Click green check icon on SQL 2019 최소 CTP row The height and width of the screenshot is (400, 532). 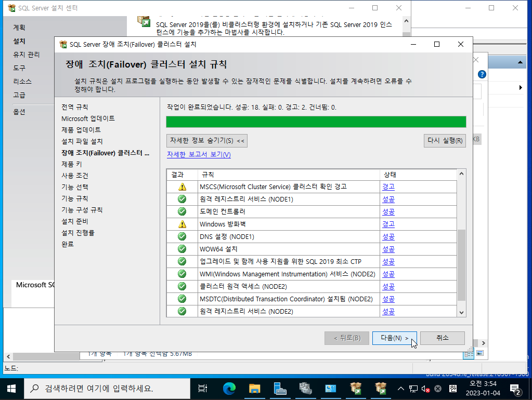click(x=182, y=261)
